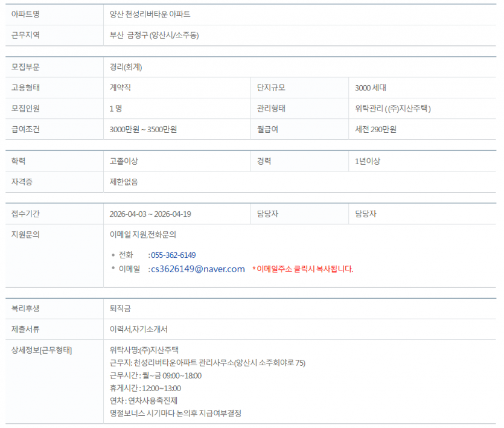Click the monthly pay 세전 290만원

tap(375, 129)
